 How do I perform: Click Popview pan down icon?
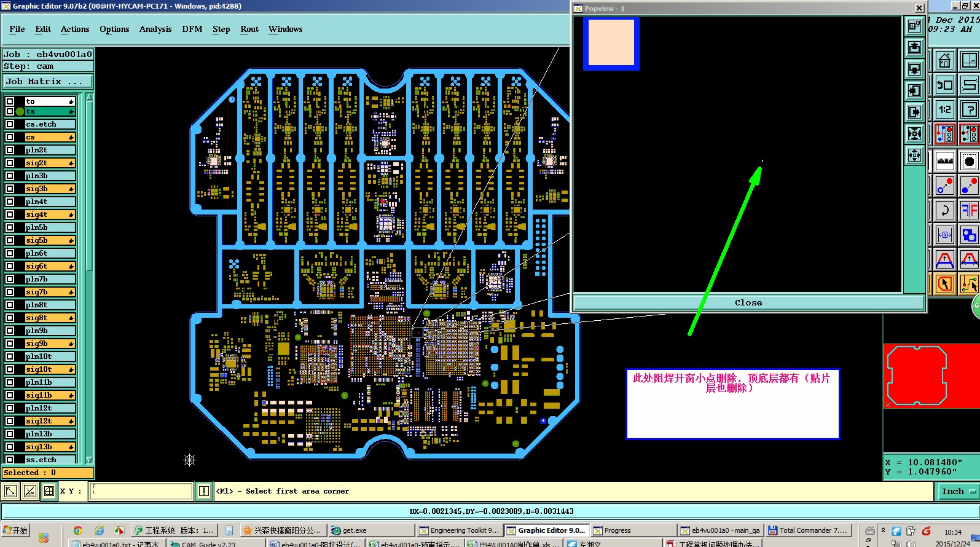coord(914,69)
